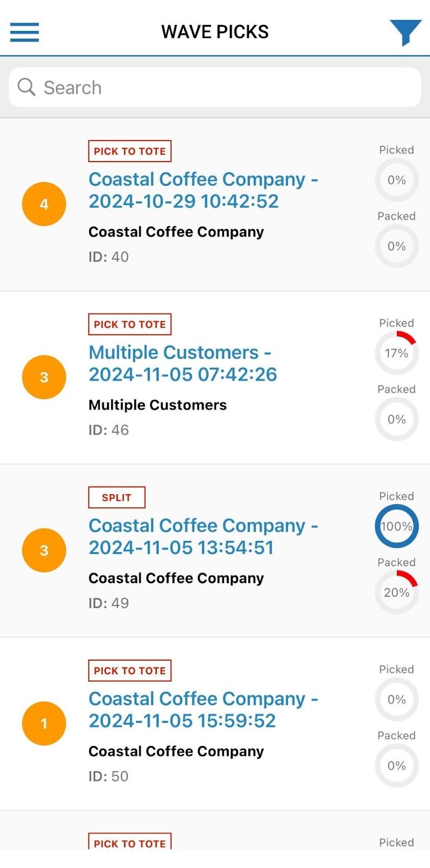Image resolution: width=430 pixels, height=868 pixels.
Task: Click the search magnifier icon
Action: pyautogui.click(x=26, y=87)
